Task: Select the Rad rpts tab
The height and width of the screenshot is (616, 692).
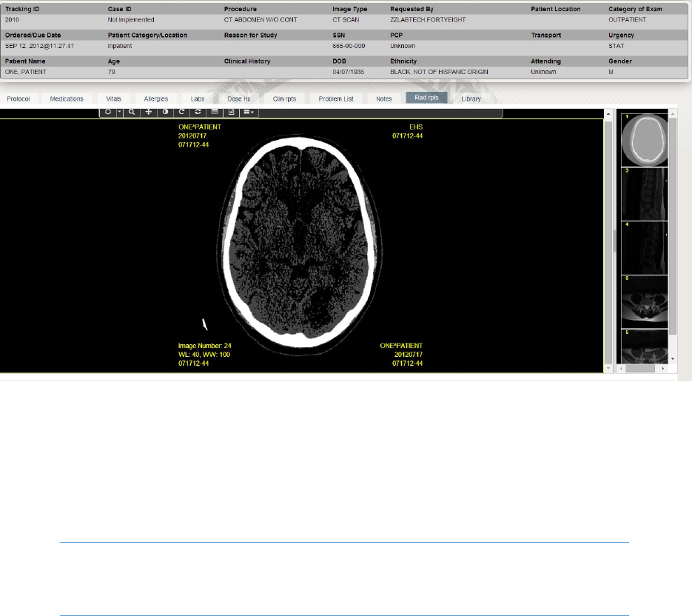Action: (426, 98)
